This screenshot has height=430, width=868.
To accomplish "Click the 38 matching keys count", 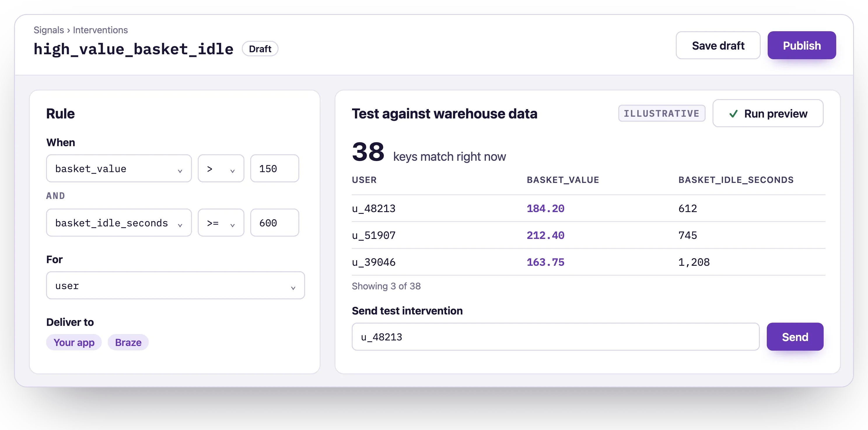I will point(368,152).
